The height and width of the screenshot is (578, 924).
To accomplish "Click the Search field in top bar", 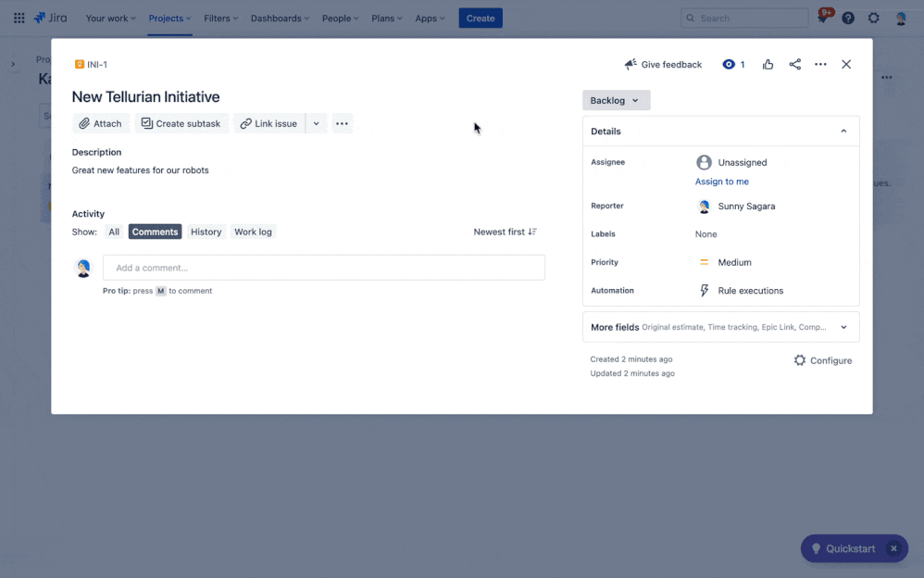I will tap(744, 19).
